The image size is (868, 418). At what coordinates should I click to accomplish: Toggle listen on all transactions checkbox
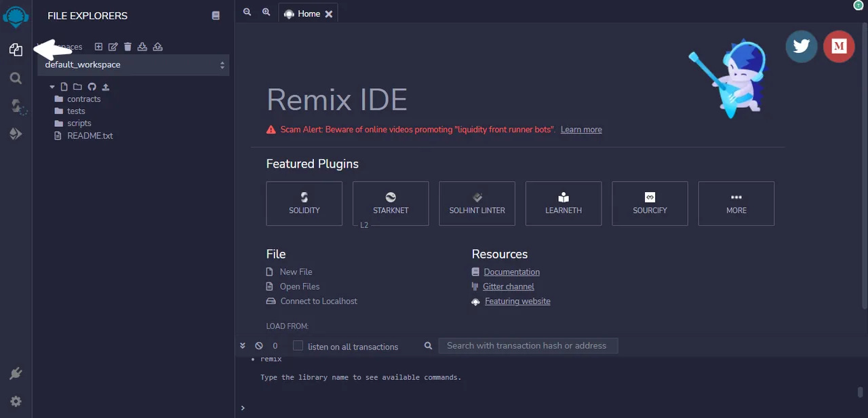[298, 345]
